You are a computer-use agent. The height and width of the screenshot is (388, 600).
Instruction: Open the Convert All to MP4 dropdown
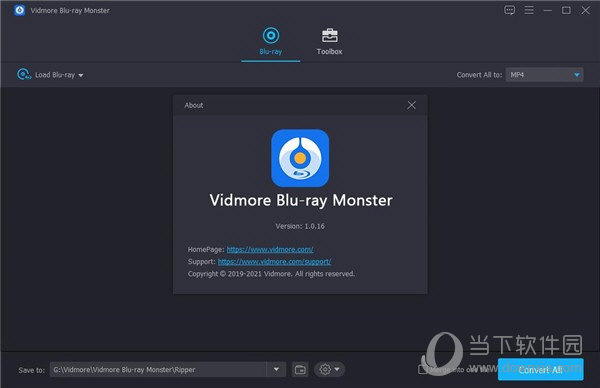(544, 75)
